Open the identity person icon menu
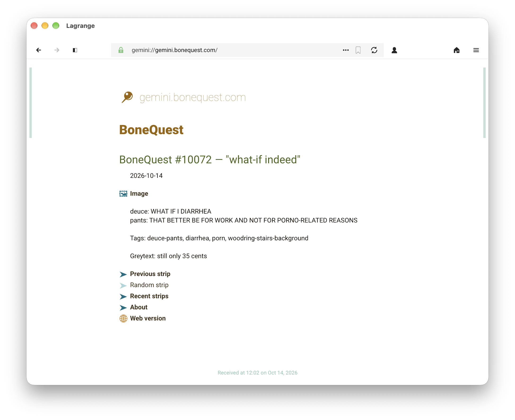Viewport: 515px width, 420px height. [x=394, y=50]
